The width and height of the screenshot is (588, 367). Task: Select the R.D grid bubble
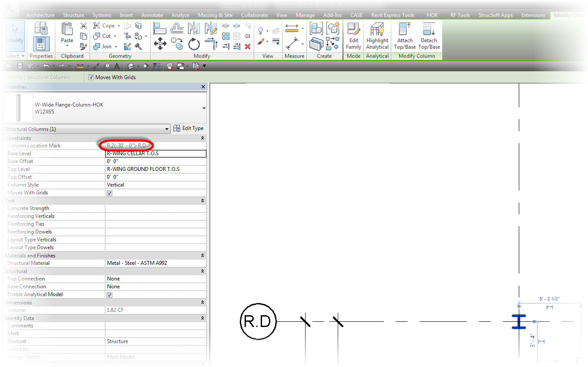coord(258,322)
